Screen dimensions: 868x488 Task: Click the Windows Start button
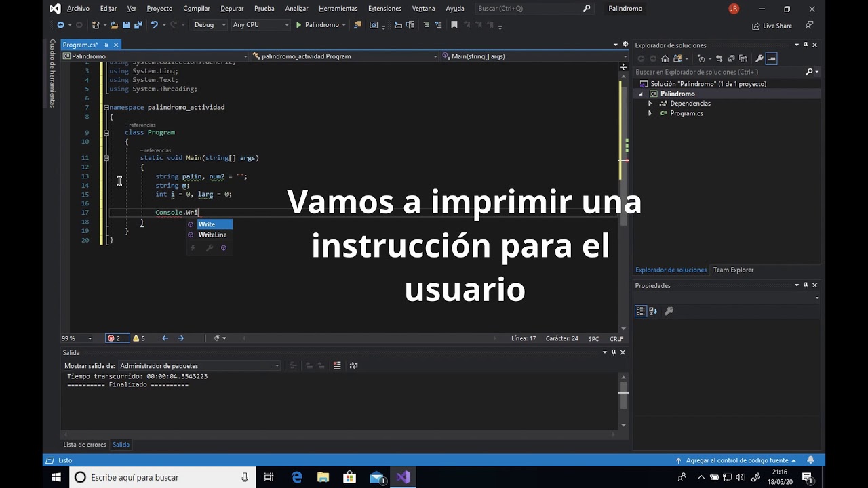click(56, 477)
